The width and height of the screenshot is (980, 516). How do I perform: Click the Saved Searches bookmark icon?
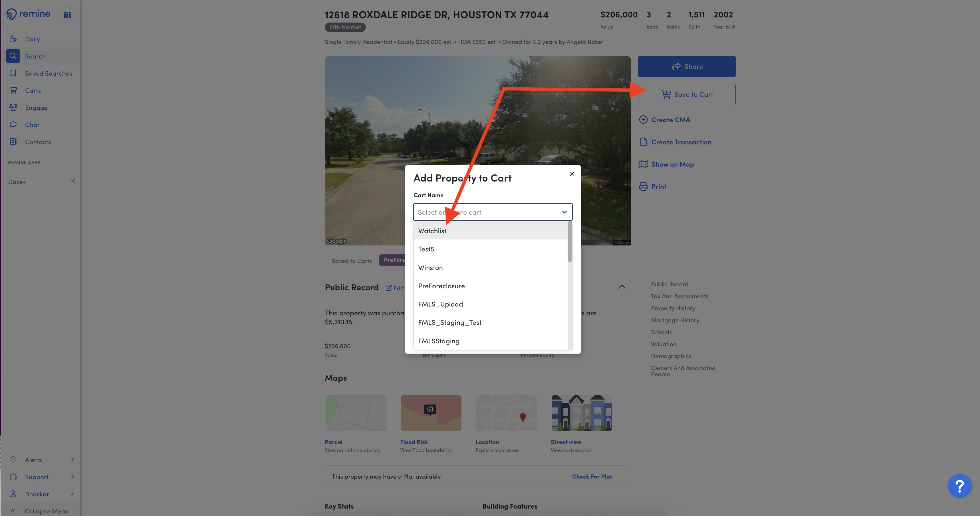coord(13,73)
